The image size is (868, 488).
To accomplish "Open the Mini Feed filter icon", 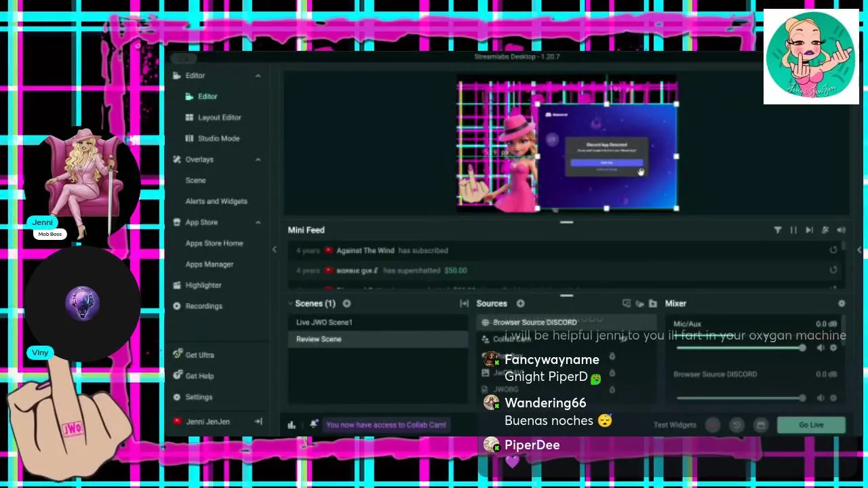I will pyautogui.click(x=778, y=230).
